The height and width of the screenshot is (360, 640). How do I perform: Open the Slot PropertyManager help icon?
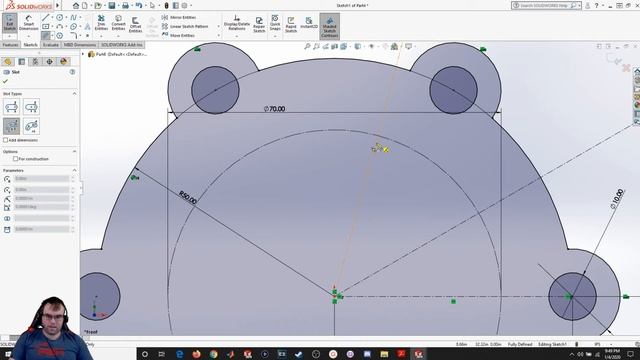coord(72,72)
